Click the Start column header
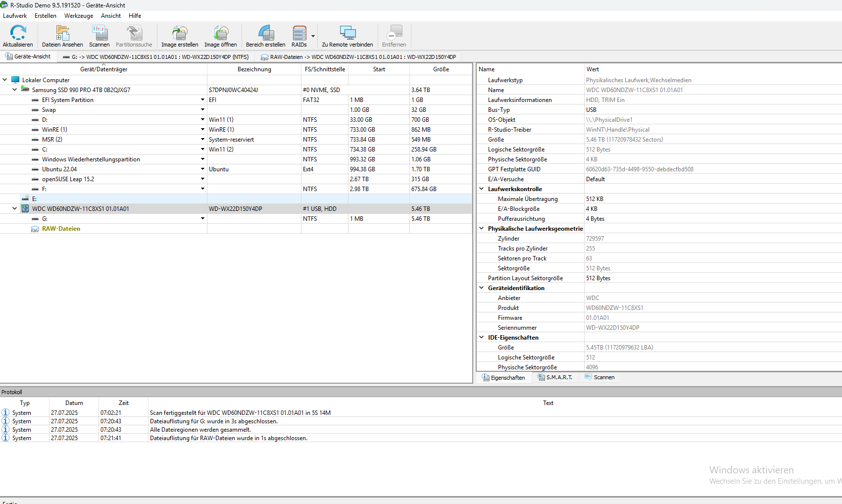 pyautogui.click(x=379, y=69)
